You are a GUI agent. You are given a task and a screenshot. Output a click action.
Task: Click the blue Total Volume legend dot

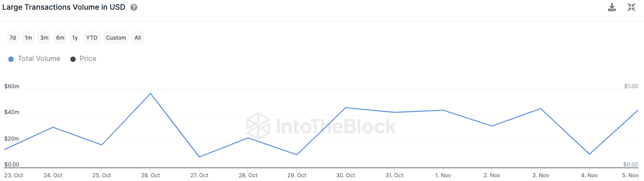(11, 59)
